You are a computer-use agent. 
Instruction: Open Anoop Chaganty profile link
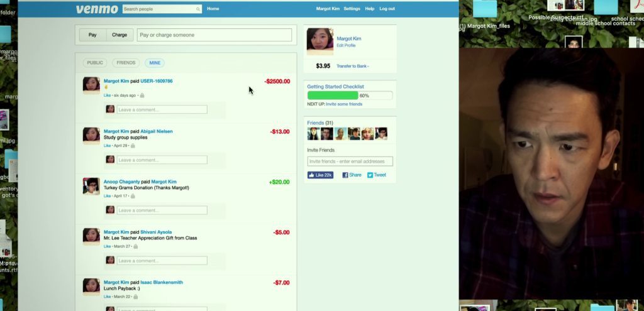coord(121,182)
